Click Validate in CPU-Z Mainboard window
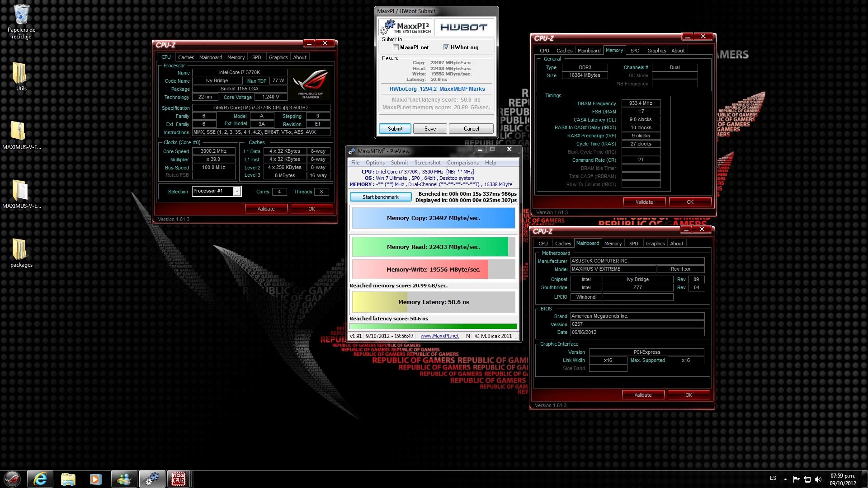The image size is (868, 488). (643, 395)
